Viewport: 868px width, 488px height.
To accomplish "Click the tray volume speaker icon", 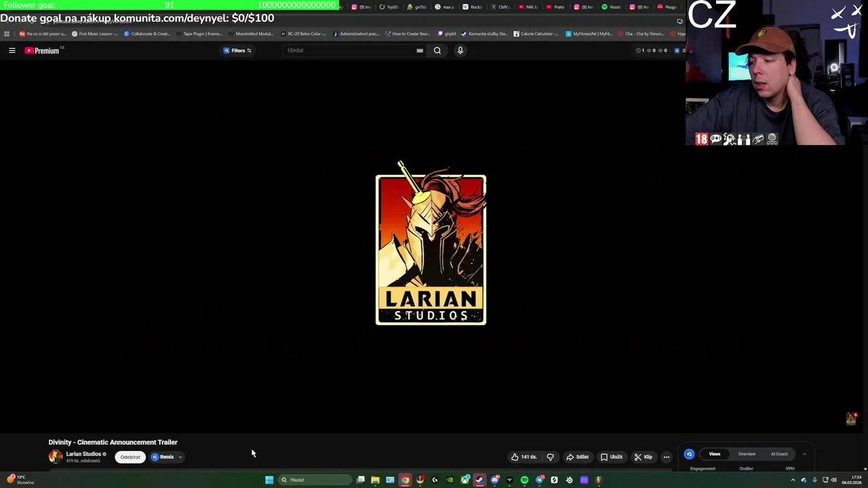I will (833, 480).
